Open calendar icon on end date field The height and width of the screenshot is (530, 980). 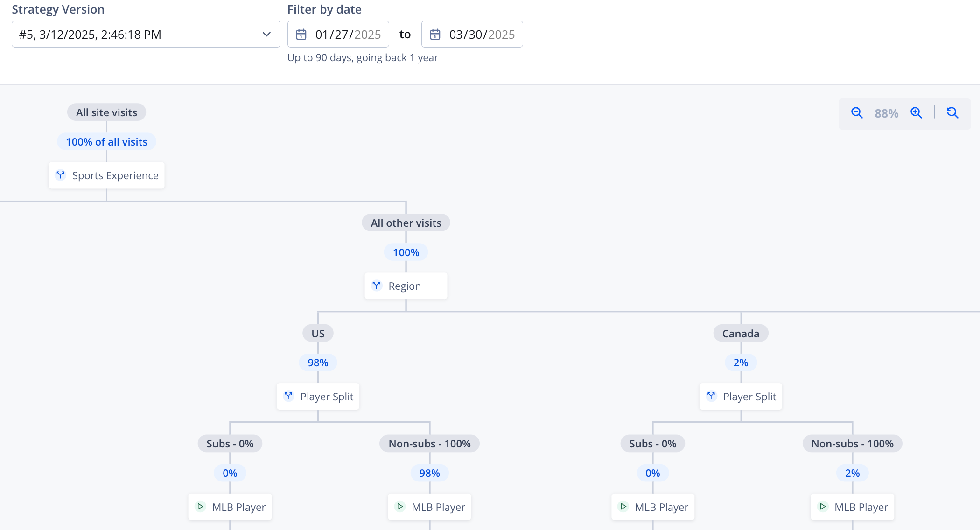[435, 35]
